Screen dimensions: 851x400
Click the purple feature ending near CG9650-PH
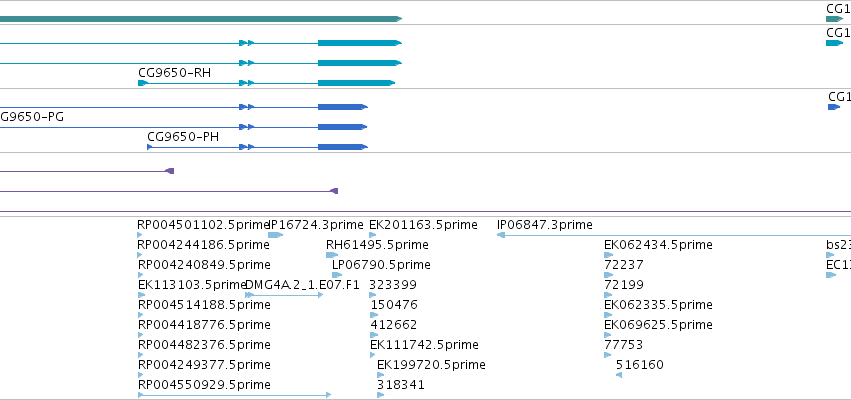tap(169, 171)
